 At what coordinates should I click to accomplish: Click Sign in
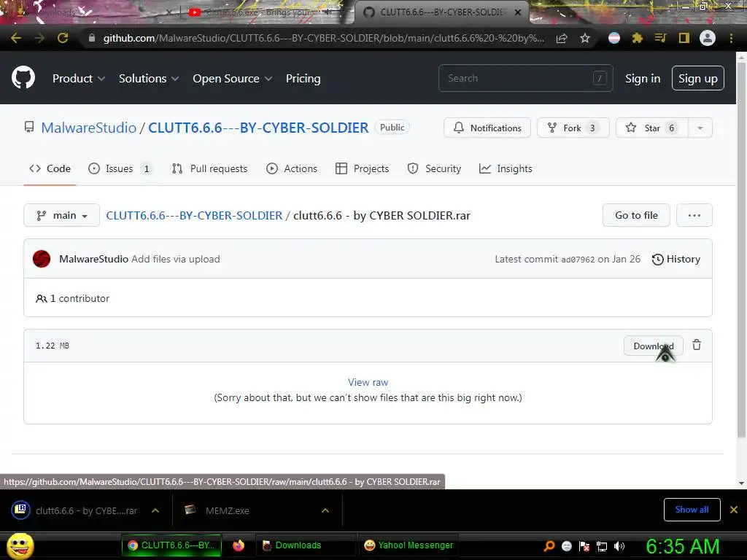(643, 79)
